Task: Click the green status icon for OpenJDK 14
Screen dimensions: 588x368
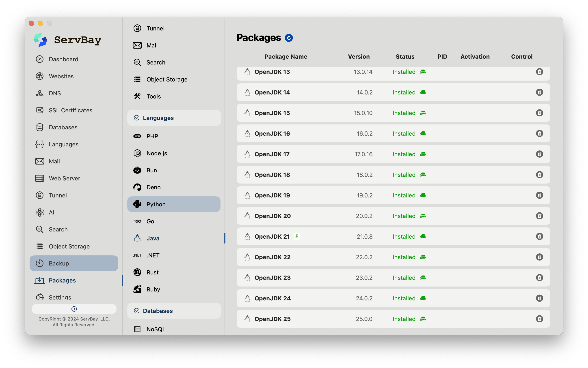Action: coord(423,92)
